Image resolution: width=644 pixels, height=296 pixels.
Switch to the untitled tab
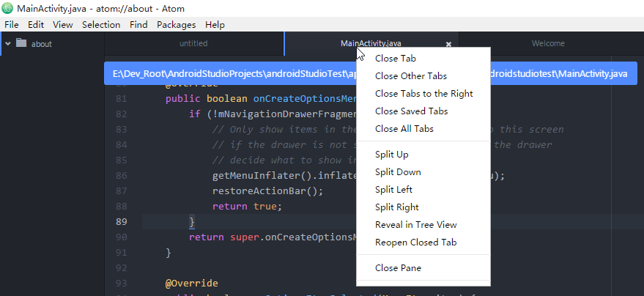[x=193, y=43]
